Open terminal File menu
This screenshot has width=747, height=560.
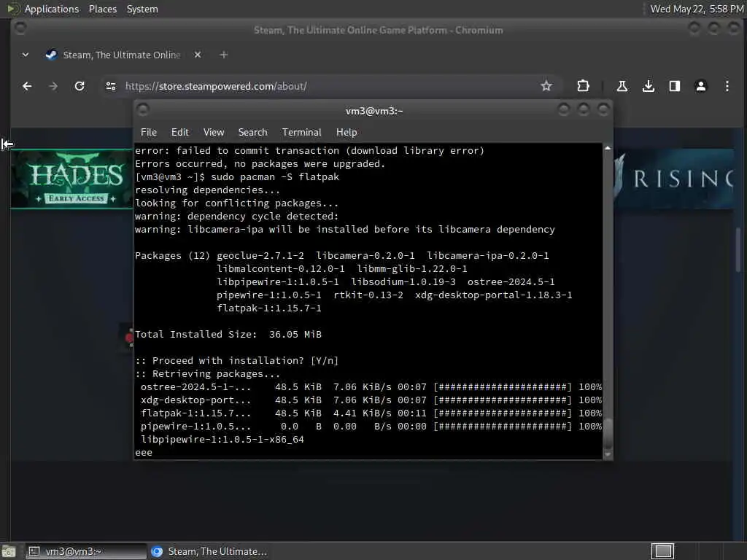click(149, 133)
